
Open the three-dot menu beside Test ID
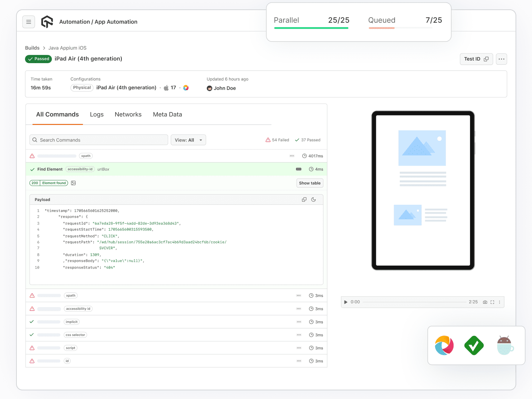point(501,59)
